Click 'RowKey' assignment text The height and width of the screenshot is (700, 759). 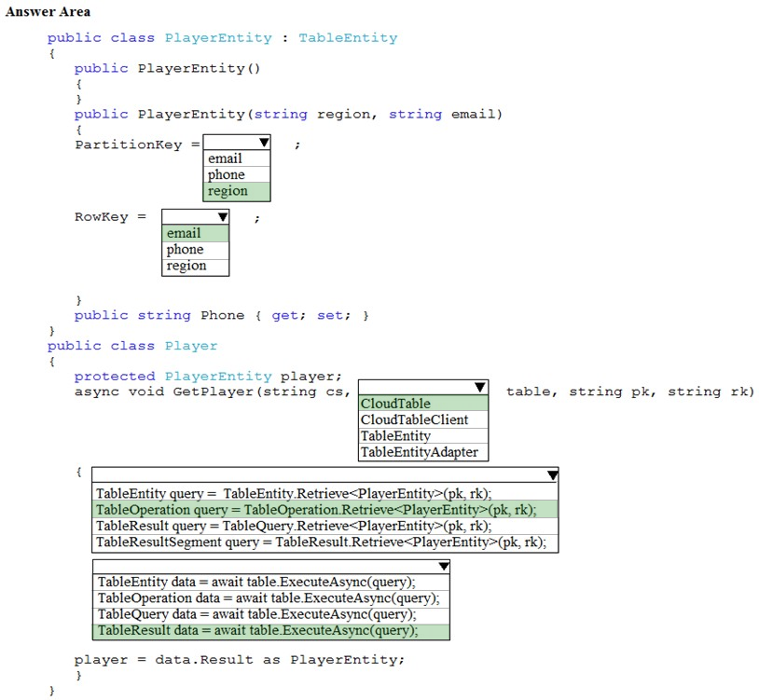101,217
